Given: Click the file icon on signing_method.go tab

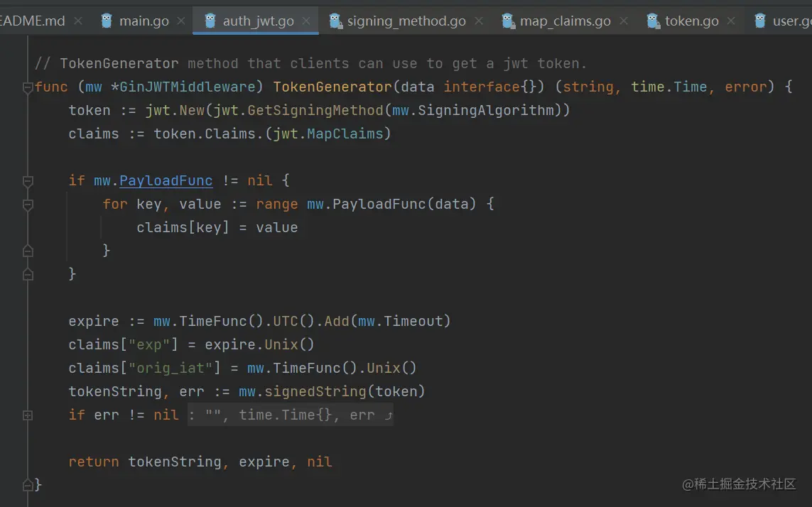Looking at the screenshot, I should [335, 21].
